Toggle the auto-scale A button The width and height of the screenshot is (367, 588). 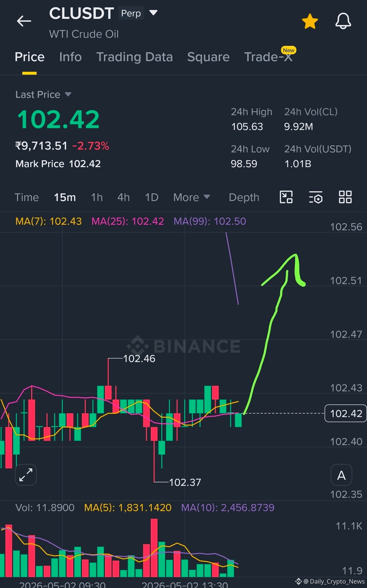pyautogui.click(x=341, y=475)
